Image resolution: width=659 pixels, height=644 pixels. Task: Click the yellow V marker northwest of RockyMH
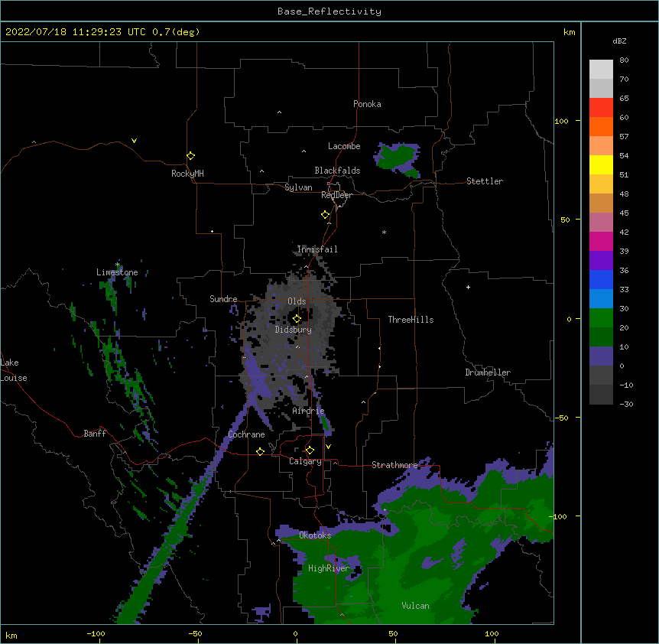pyautogui.click(x=134, y=141)
